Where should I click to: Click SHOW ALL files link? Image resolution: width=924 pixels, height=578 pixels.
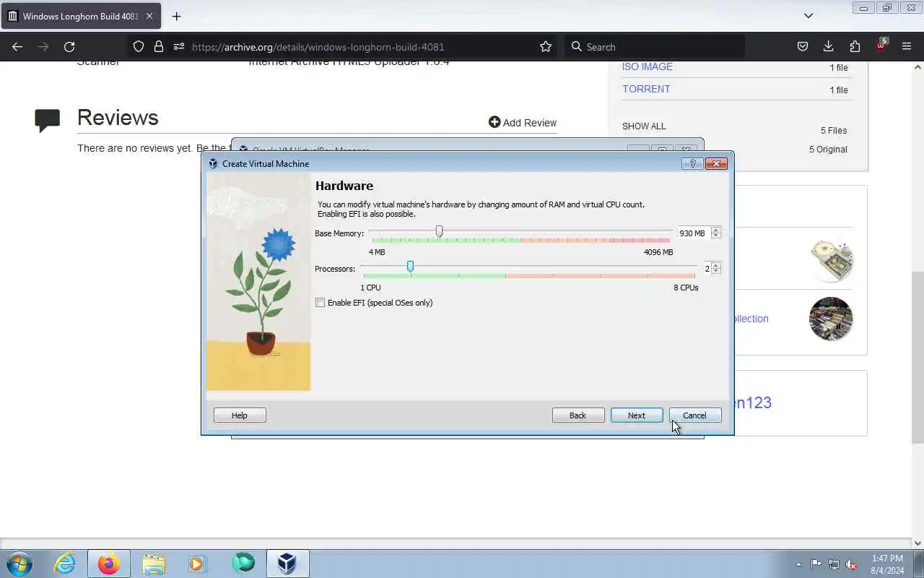pos(644,126)
